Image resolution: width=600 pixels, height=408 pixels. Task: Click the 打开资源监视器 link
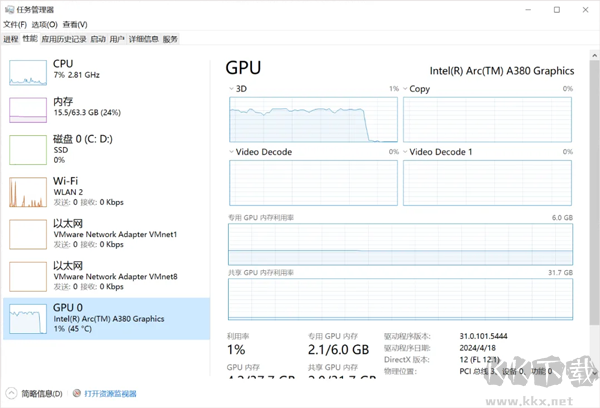110,394
